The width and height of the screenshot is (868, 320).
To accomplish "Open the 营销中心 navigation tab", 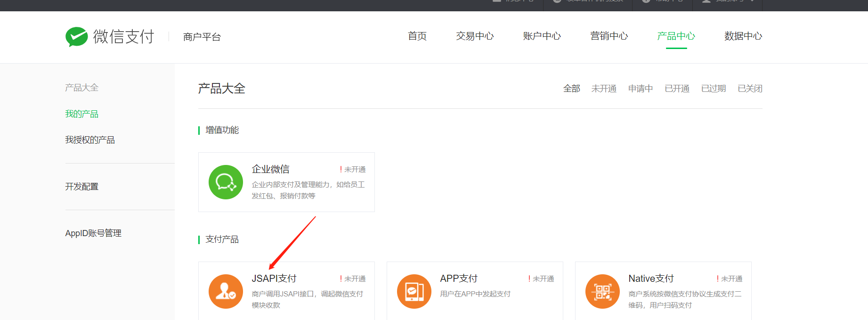I will click(609, 36).
